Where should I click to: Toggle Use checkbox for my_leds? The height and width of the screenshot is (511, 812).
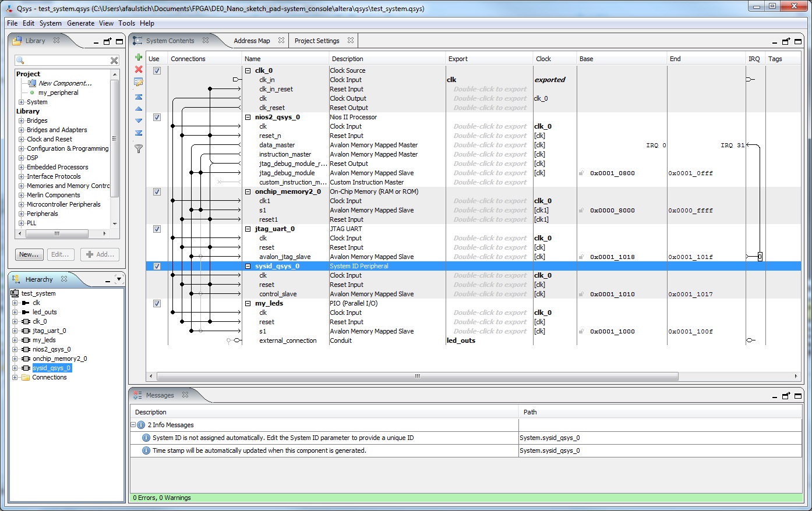click(157, 303)
